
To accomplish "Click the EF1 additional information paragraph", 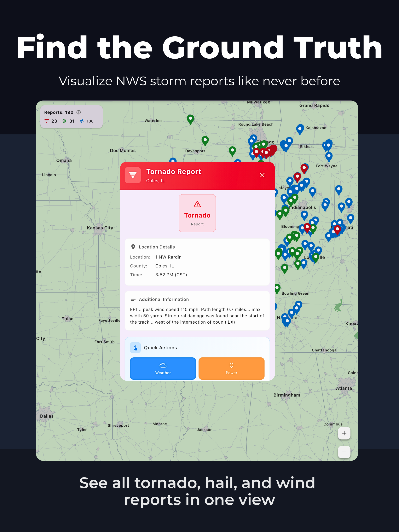I will pyautogui.click(x=197, y=316).
